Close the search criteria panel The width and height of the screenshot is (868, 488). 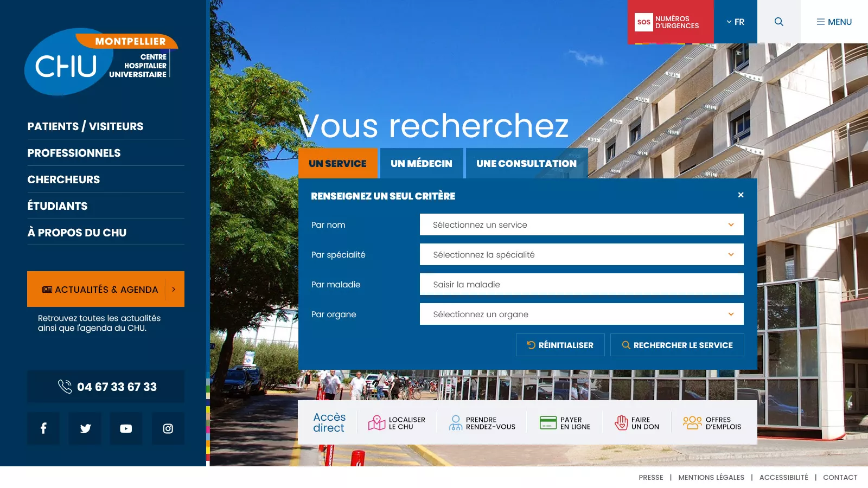(x=741, y=195)
